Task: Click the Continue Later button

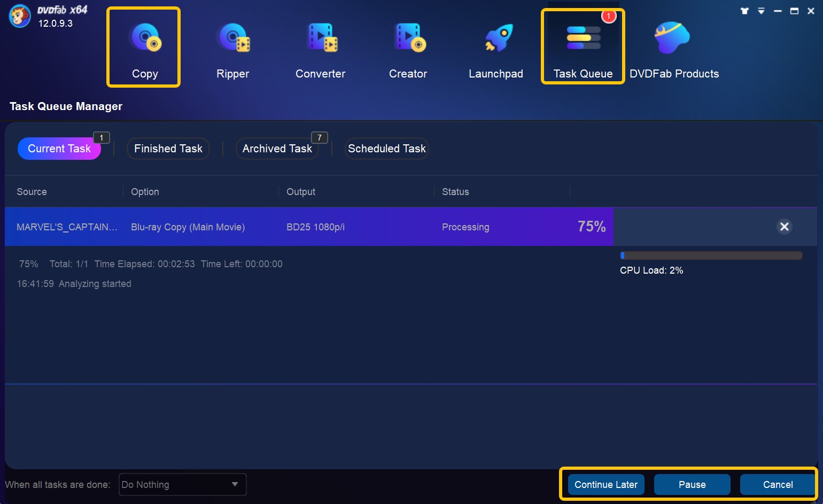Action: tap(606, 485)
